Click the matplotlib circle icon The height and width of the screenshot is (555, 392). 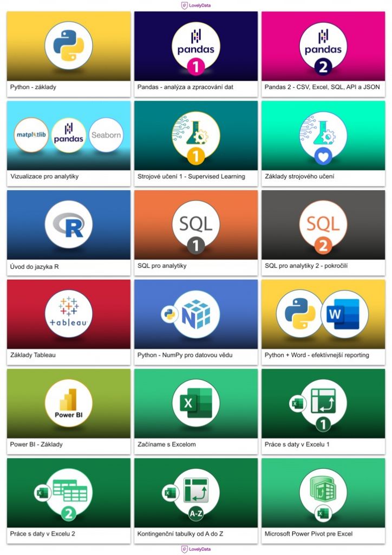31,135
